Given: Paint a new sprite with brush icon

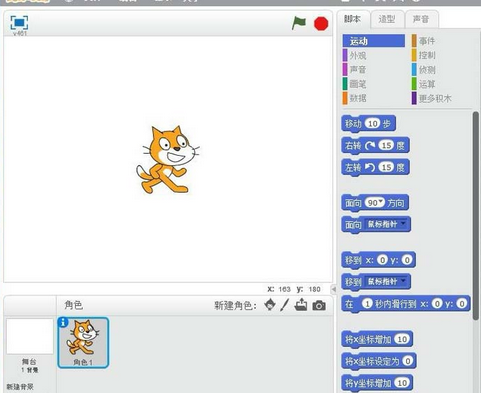Looking at the screenshot, I should coord(284,305).
